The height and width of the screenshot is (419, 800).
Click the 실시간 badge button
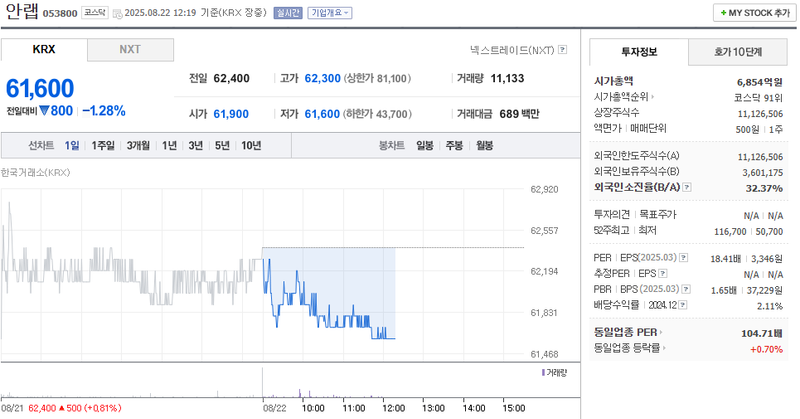(288, 13)
